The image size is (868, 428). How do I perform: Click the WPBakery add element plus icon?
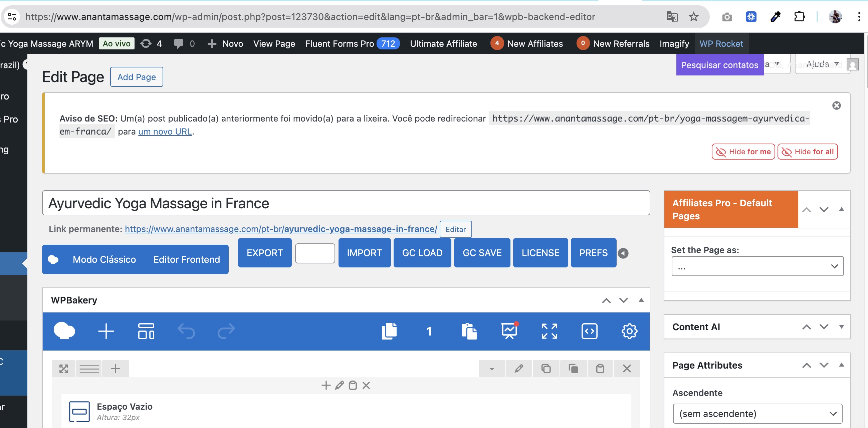click(106, 331)
